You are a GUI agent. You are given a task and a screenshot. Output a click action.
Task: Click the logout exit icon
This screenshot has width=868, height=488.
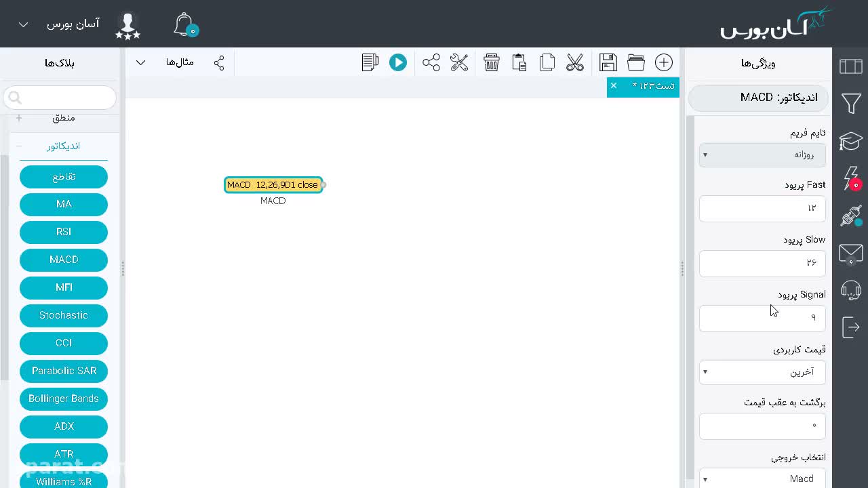coord(851,327)
